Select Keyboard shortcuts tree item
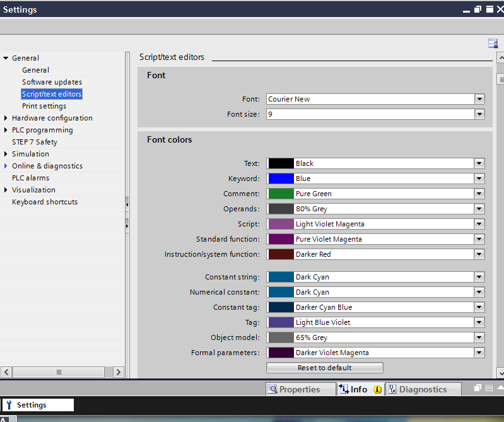Viewport: 504px width, 422px height. (x=45, y=202)
